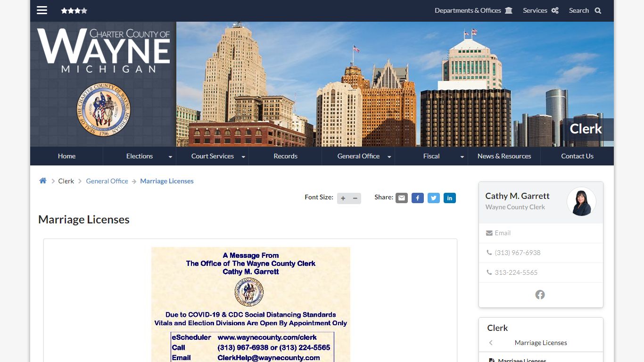Expand the Elections dropdown arrow

click(170, 156)
